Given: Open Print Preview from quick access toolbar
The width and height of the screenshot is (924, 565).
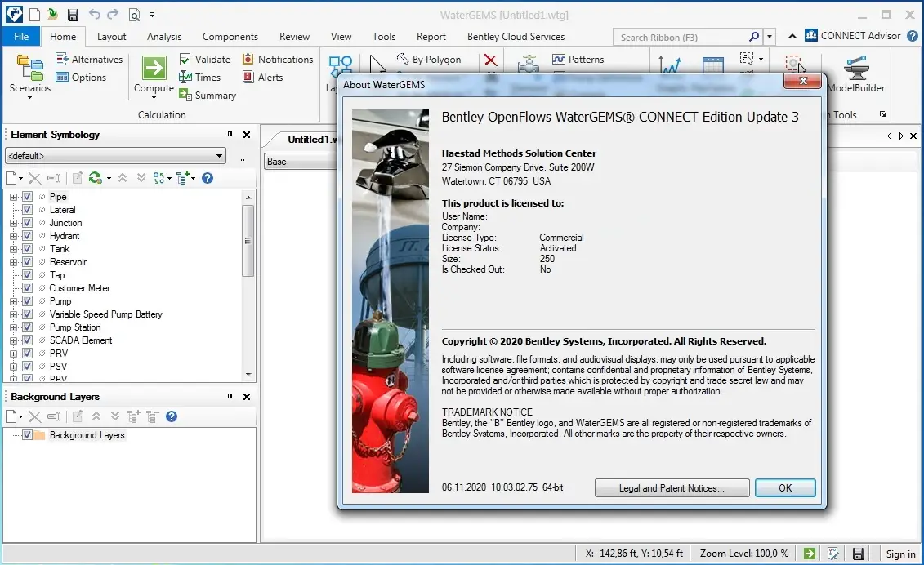Looking at the screenshot, I should [x=134, y=15].
